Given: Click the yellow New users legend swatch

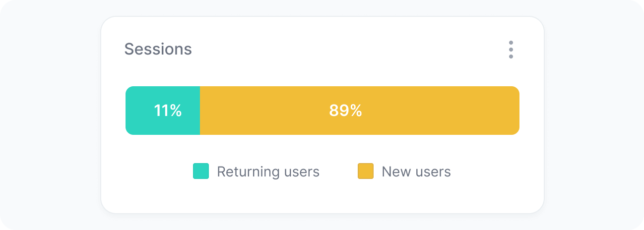Looking at the screenshot, I should [366, 171].
